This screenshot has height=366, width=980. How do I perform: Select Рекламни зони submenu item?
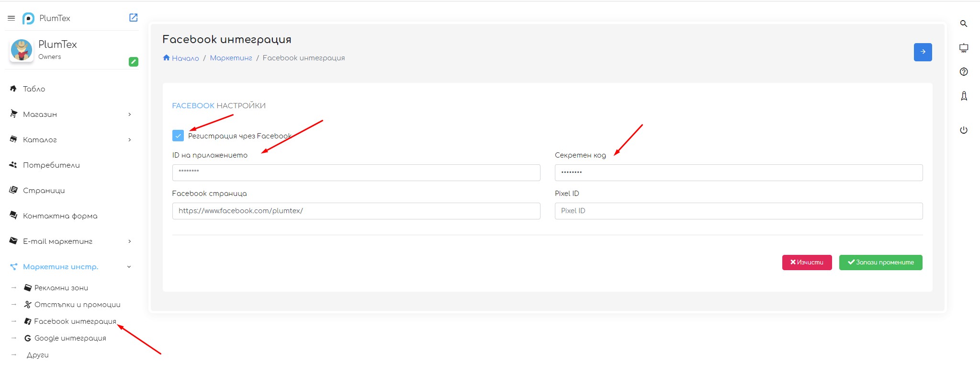coord(61,288)
